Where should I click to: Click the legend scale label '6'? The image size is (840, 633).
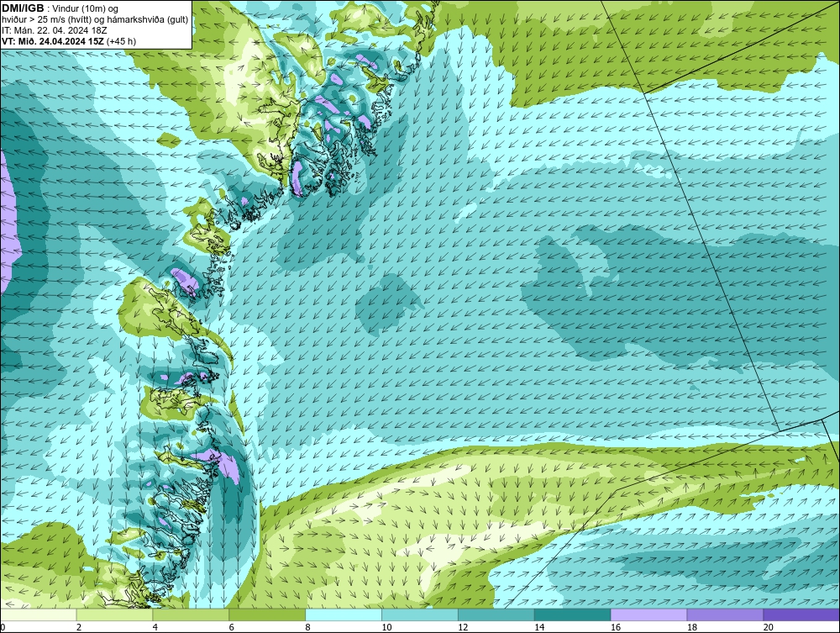pyautogui.click(x=232, y=627)
